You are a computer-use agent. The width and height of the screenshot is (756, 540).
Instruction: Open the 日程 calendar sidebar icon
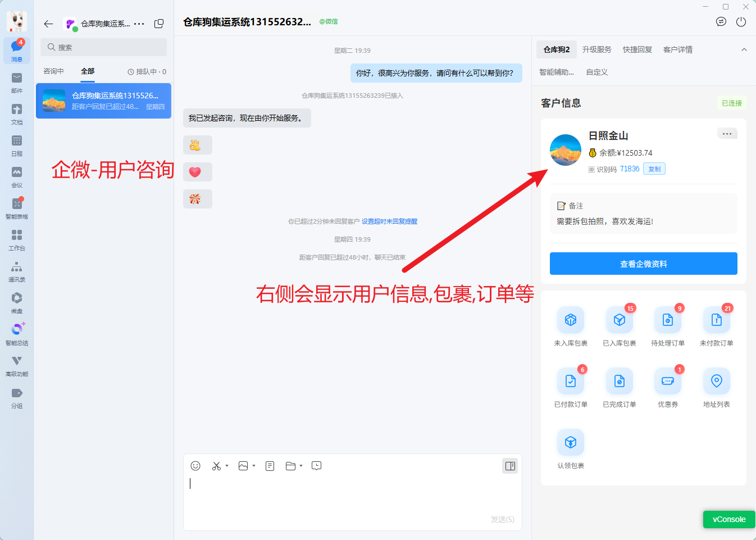[17, 145]
